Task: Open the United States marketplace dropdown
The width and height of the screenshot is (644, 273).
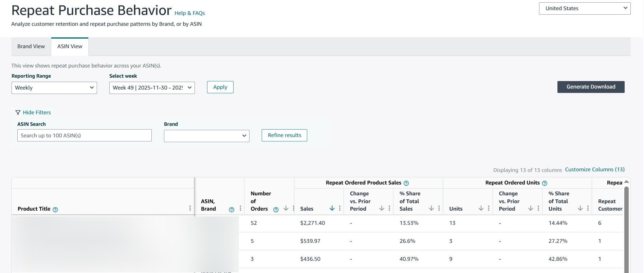Action: 585,8
